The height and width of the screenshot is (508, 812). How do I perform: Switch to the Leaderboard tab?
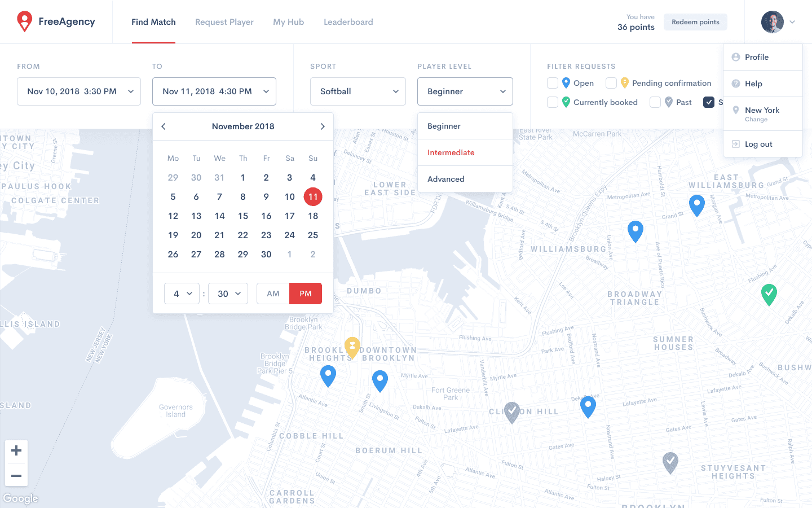pos(348,22)
